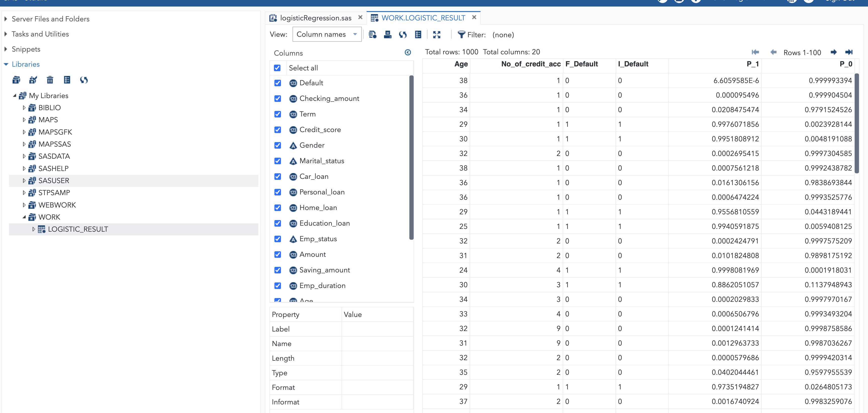Screen dimensions: 868x413
Task: Click the properties icon in Libraries toolbar
Action: coord(67,80)
